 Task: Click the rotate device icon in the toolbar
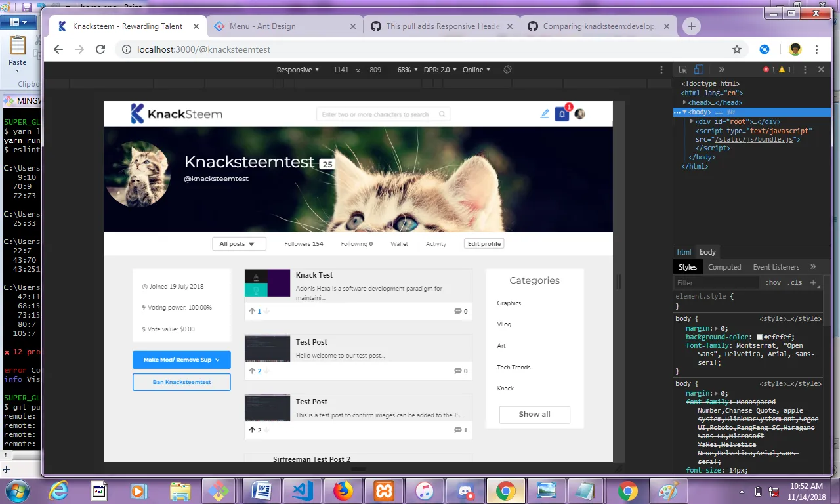coord(507,69)
